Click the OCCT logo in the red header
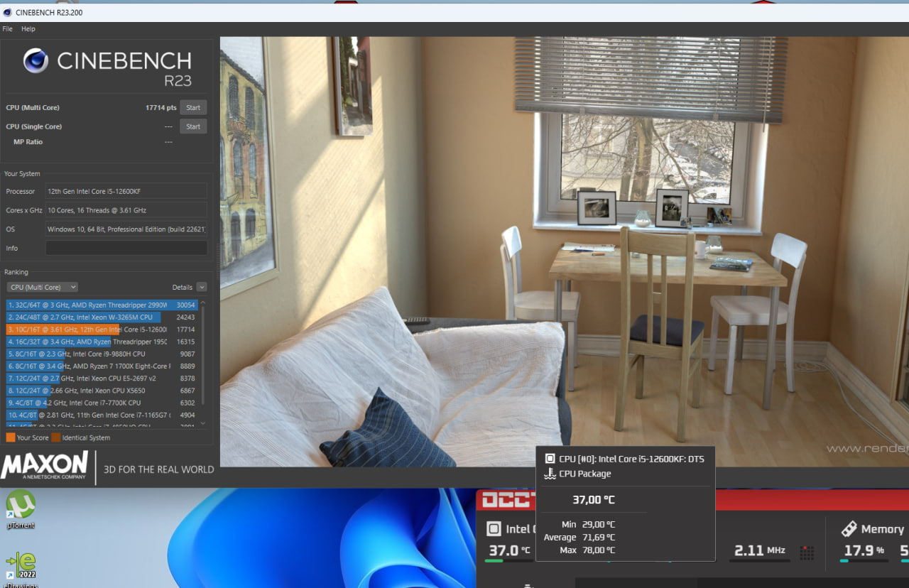Image resolution: width=909 pixels, height=588 pixels. click(x=507, y=500)
